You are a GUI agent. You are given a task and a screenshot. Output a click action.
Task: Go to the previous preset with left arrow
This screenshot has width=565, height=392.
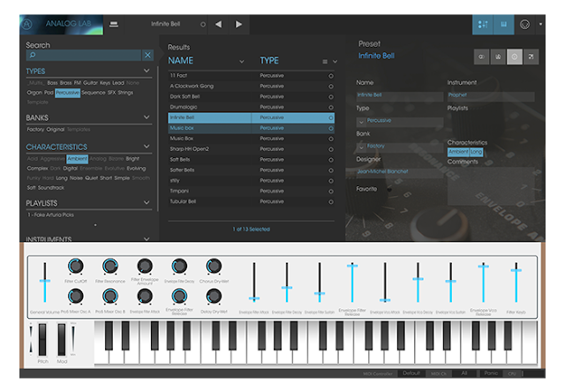(x=218, y=24)
